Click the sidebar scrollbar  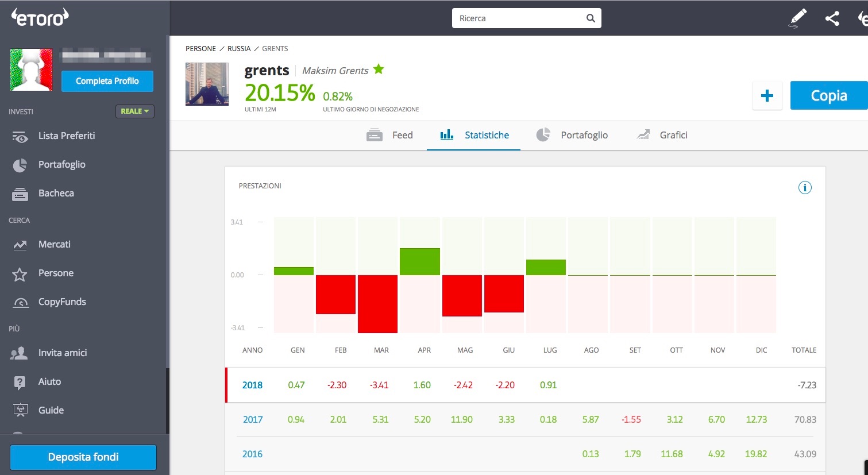click(x=168, y=201)
